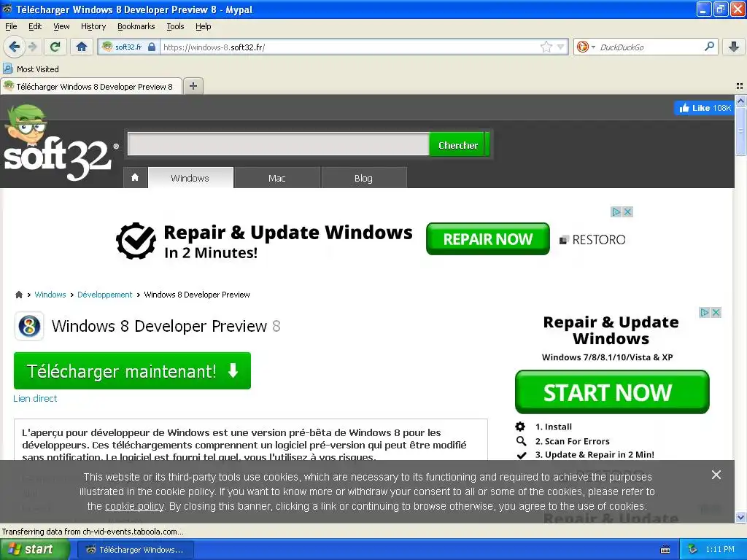Viewport: 747px width, 560px height.
Task: Click the START NOW ad button
Action: click(612, 392)
